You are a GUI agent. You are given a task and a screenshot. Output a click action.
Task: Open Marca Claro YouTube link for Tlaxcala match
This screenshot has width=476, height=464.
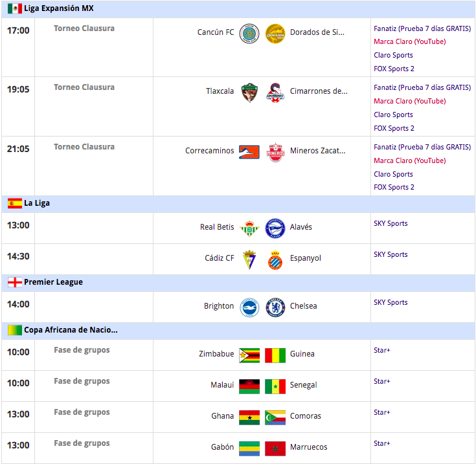pyautogui.click(x=409, y=101)
